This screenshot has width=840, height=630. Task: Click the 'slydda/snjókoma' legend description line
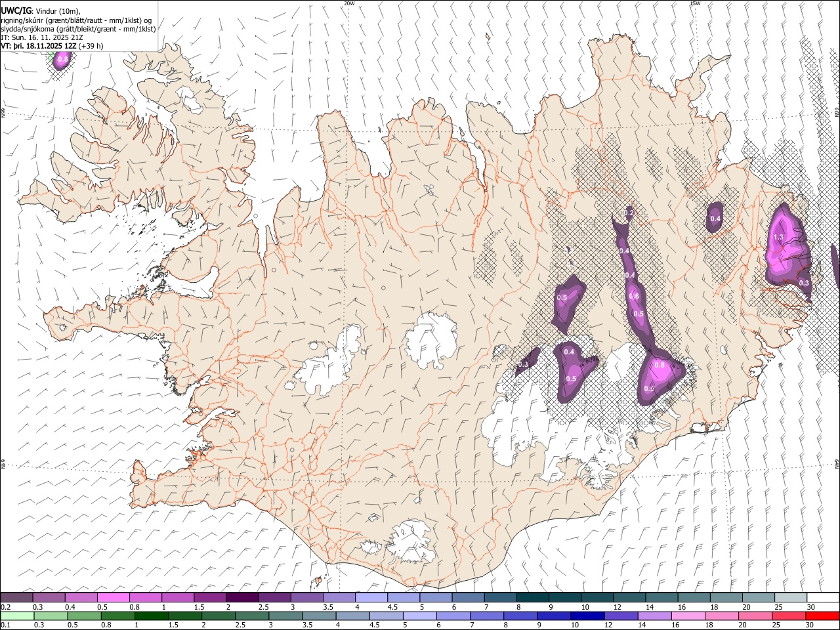click(x=78, y=29)
